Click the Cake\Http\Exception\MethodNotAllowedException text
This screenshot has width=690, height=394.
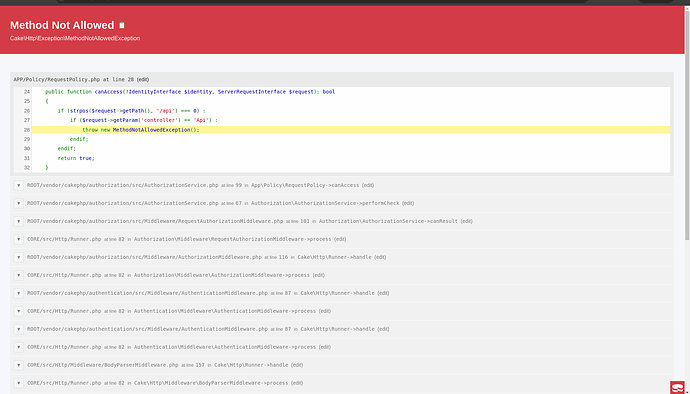pos(75,38)
